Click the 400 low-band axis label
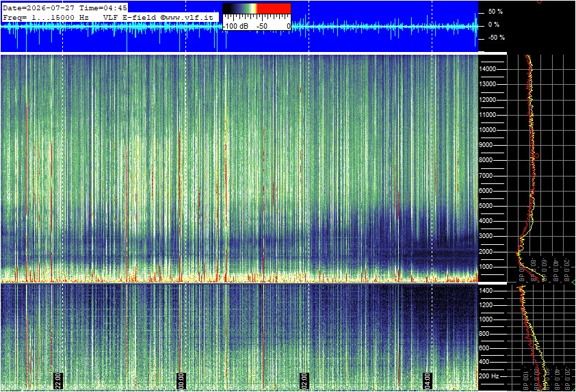Viewport: 576px width, 392px height. pyautogui.click(x=484, y=363)
